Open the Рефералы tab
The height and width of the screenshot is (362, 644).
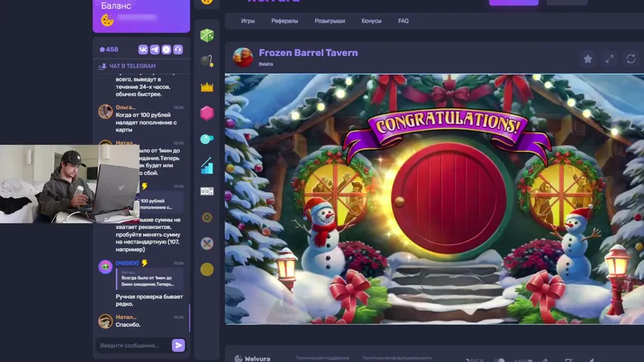click(285, 21)
